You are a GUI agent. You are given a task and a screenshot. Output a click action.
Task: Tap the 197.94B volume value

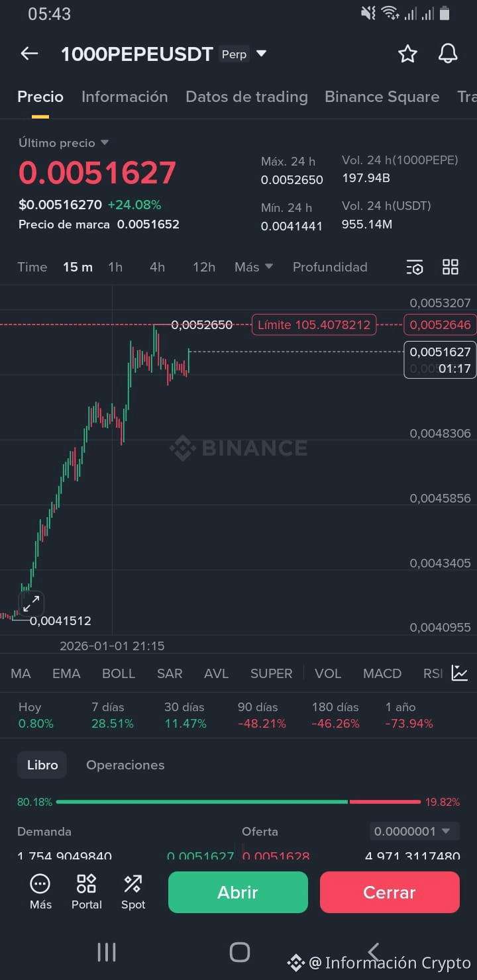click(366, 178)
